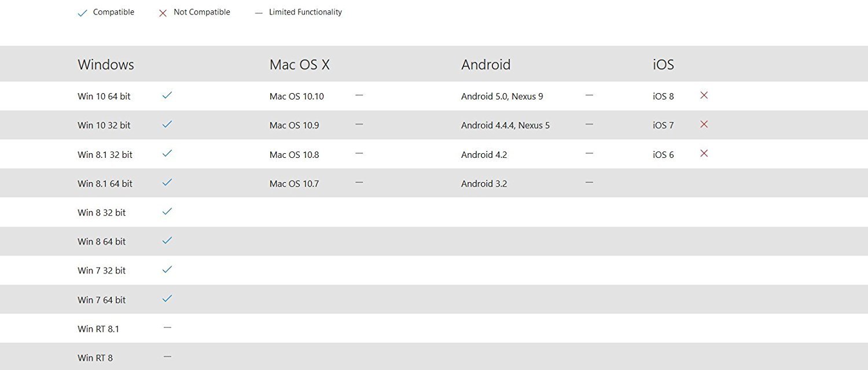
Task: Click the dash icon for Android 4.2
Action: (589, 153)
